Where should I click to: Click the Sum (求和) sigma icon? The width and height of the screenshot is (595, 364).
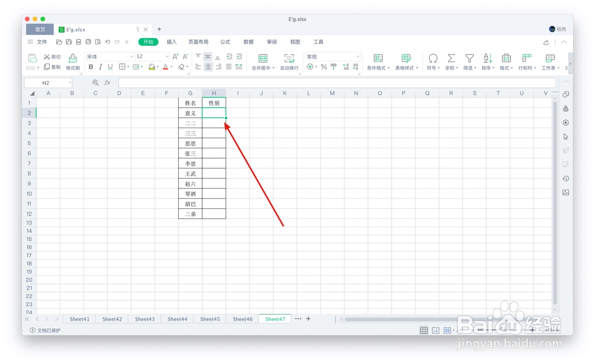tap(451, 58)
